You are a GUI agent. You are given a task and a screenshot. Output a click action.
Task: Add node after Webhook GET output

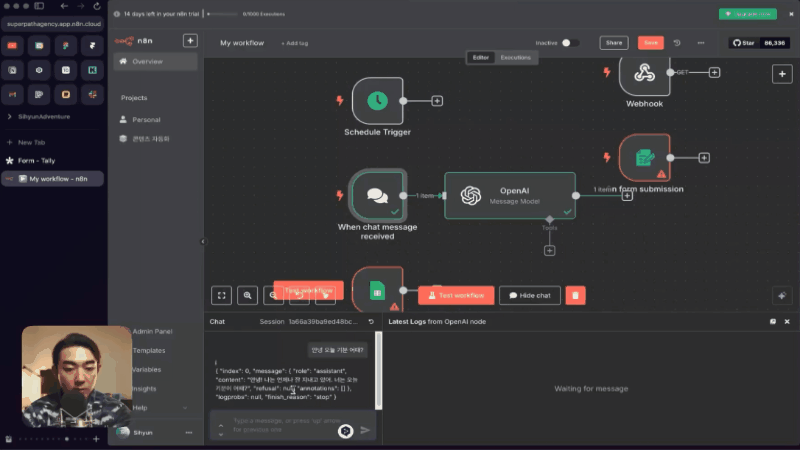coord(714,72)
